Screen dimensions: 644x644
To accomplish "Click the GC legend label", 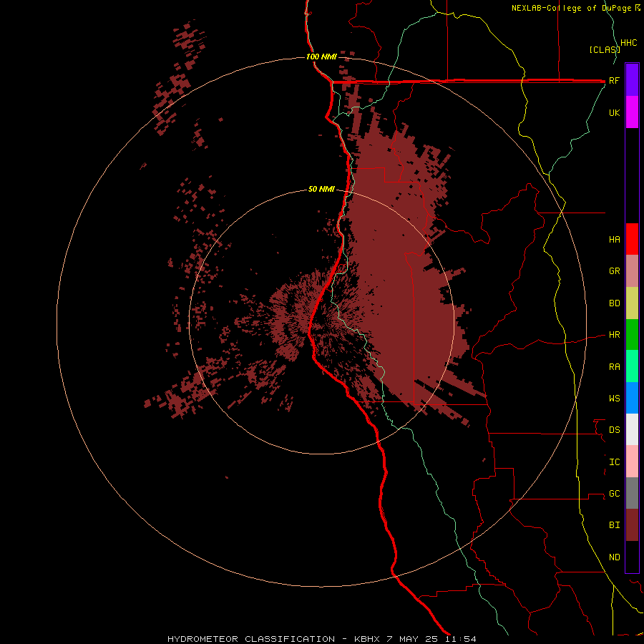I will click(615, 494).
